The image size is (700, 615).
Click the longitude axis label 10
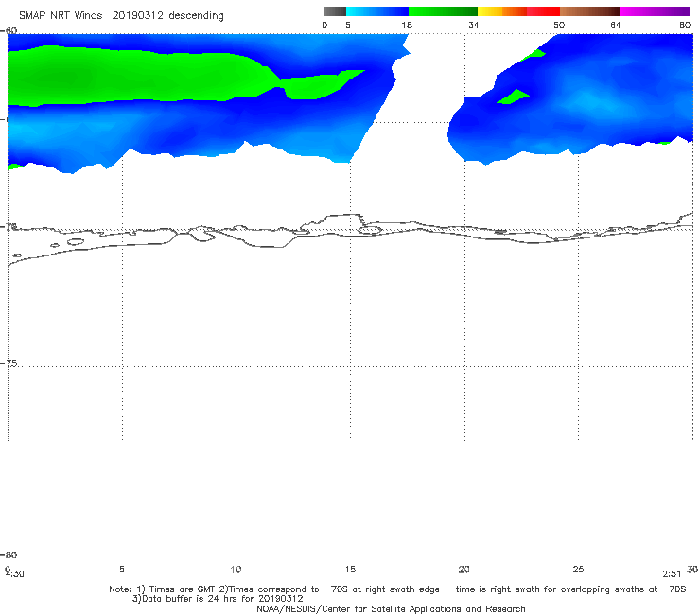pyautogui.click(x=236, y=570)
